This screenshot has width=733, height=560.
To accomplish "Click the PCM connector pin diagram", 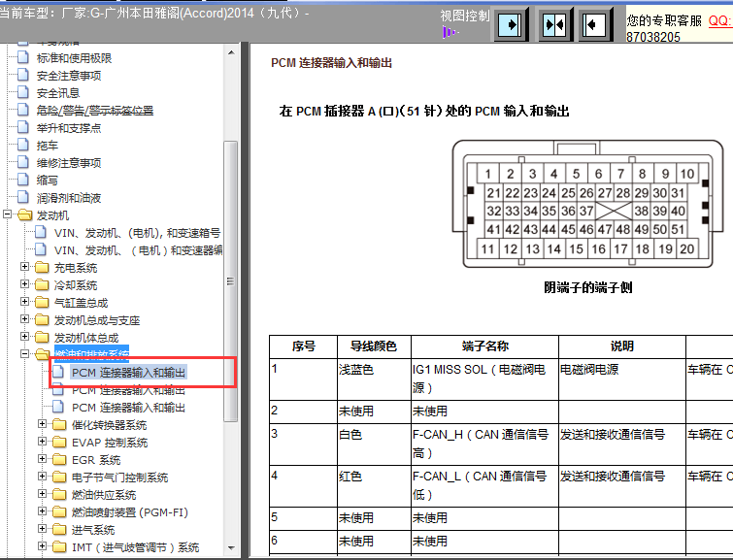I will point(587,204).
